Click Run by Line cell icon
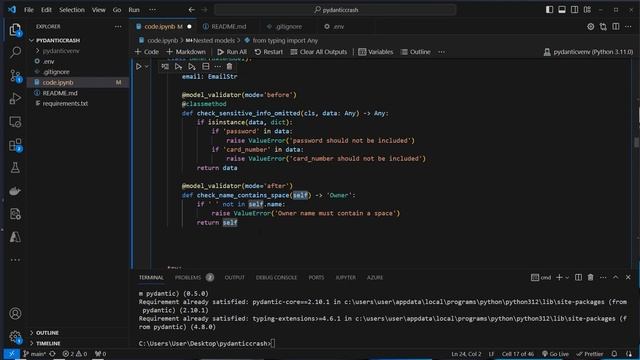The width and height of the screenshot is (640, 360). 165,67
